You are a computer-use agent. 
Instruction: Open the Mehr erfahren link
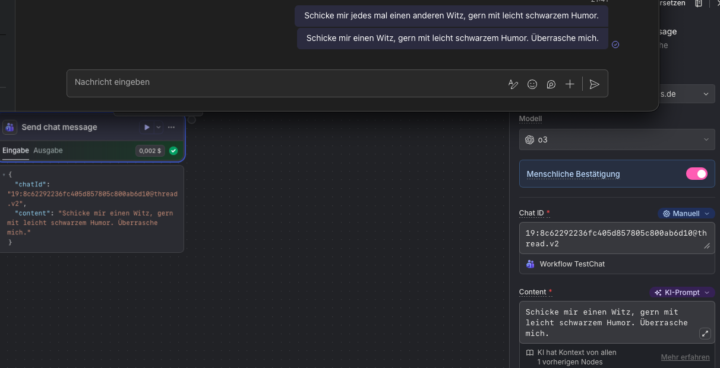click(x=685, y=357)
